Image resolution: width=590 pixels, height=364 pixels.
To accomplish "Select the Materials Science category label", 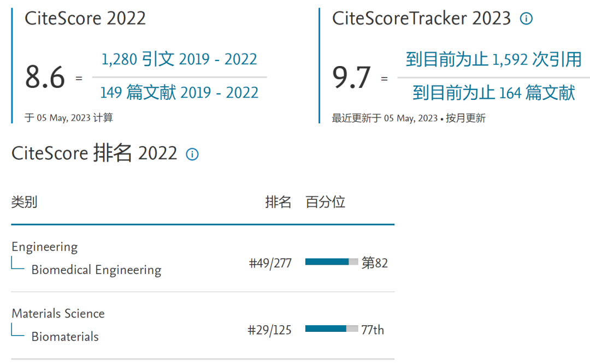I will coord(58,314).
